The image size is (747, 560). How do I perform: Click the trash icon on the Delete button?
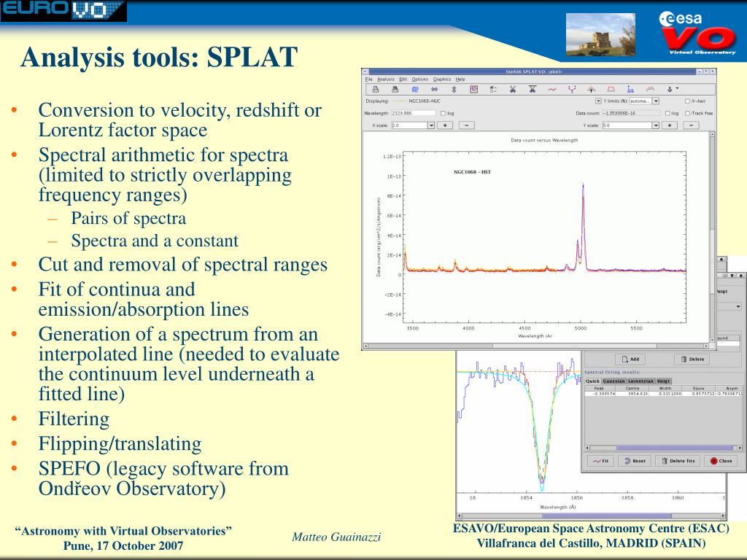point(684,359)
